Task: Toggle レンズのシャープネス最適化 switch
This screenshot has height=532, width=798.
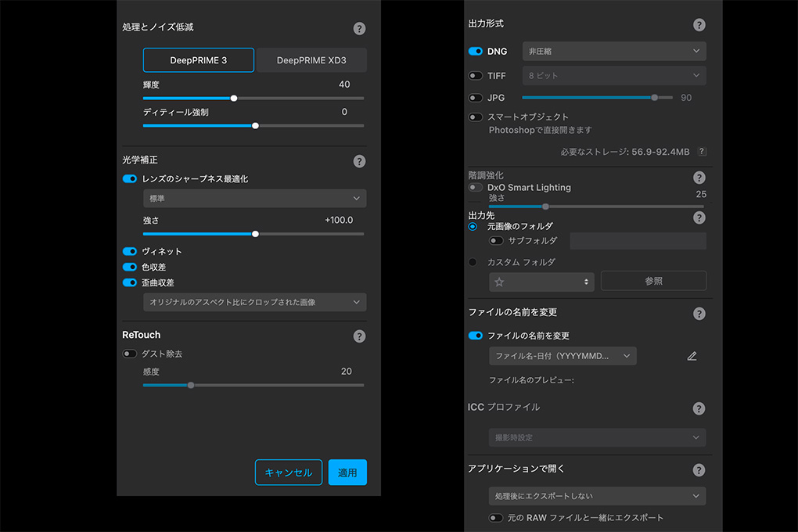Action: coord(130,179)
